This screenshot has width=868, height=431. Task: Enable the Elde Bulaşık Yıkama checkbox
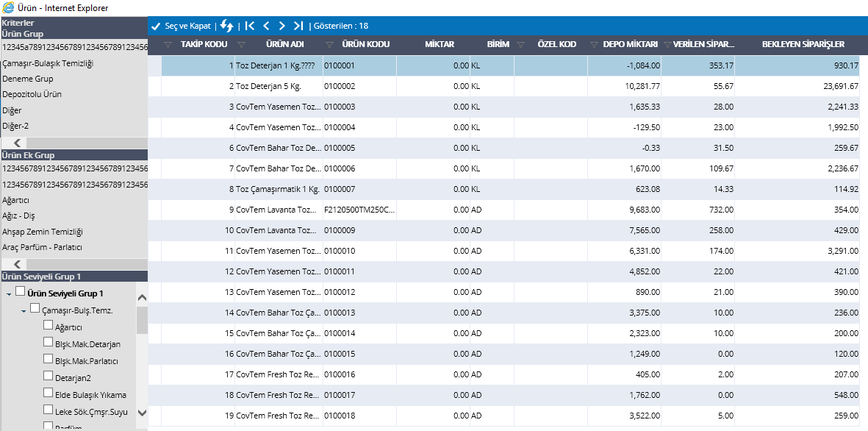point(49,393)
